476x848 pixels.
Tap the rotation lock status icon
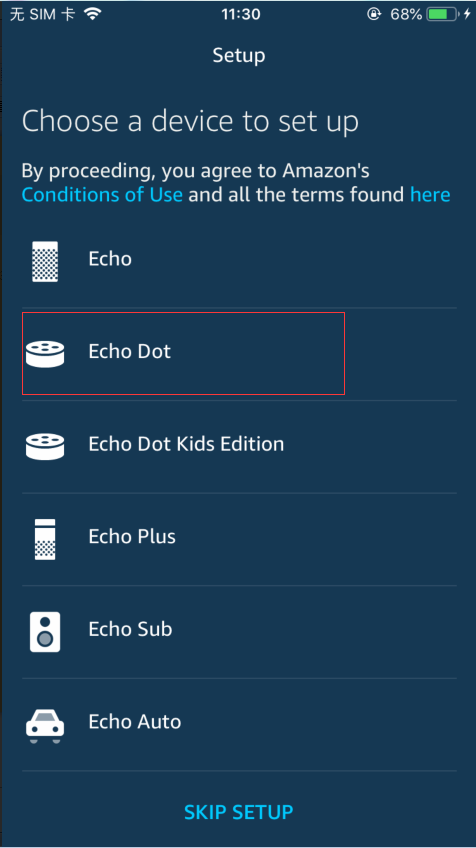374,14
